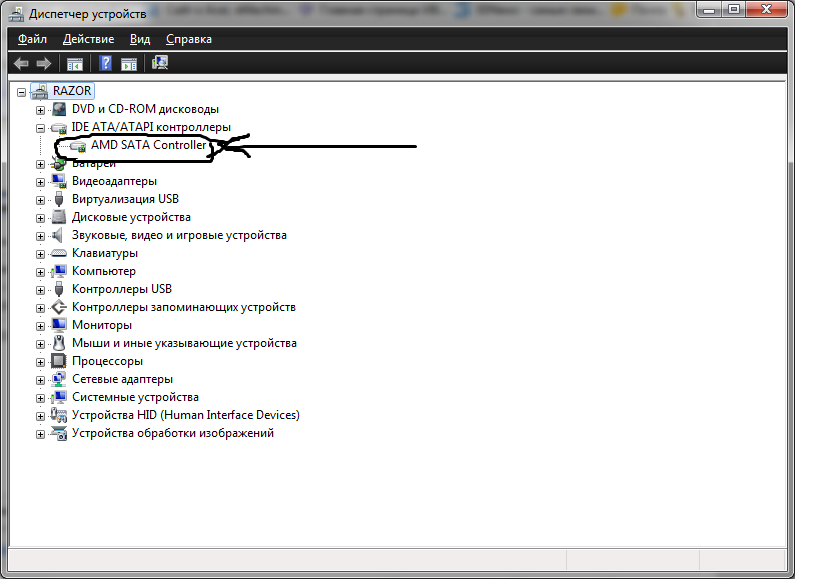
Task: Click the IDE ATA/ATAPI controller icon
Action: [x=58, y=128]
